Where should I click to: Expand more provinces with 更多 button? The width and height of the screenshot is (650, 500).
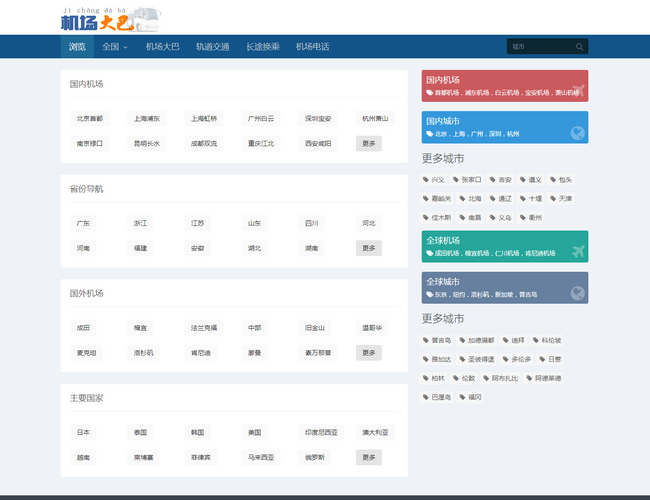[369, 248]
